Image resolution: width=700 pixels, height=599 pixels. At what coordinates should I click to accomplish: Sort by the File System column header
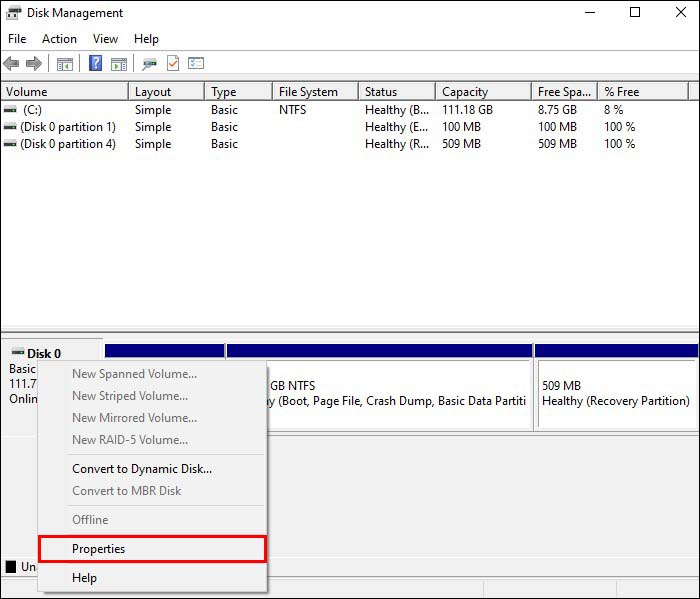pyautogui.click(x=310, y=92)
